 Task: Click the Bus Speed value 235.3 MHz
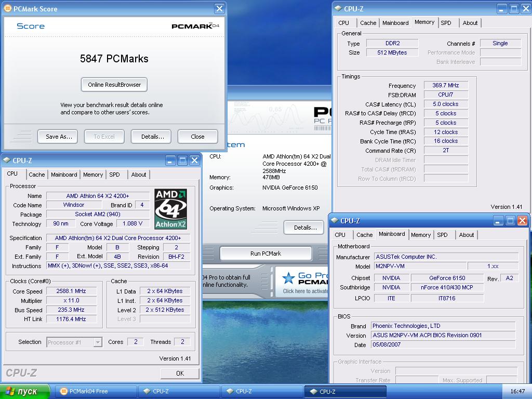click(71, 310)
